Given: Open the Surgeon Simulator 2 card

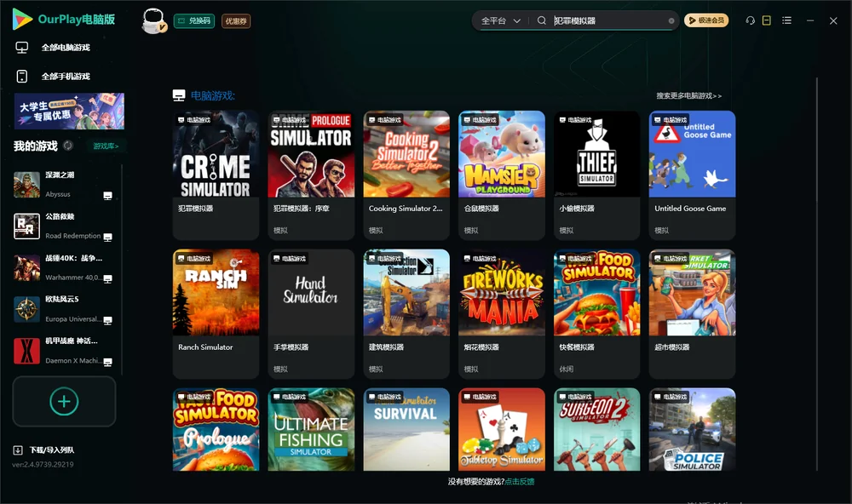Looking at the screenshot, I should (596, 429).
